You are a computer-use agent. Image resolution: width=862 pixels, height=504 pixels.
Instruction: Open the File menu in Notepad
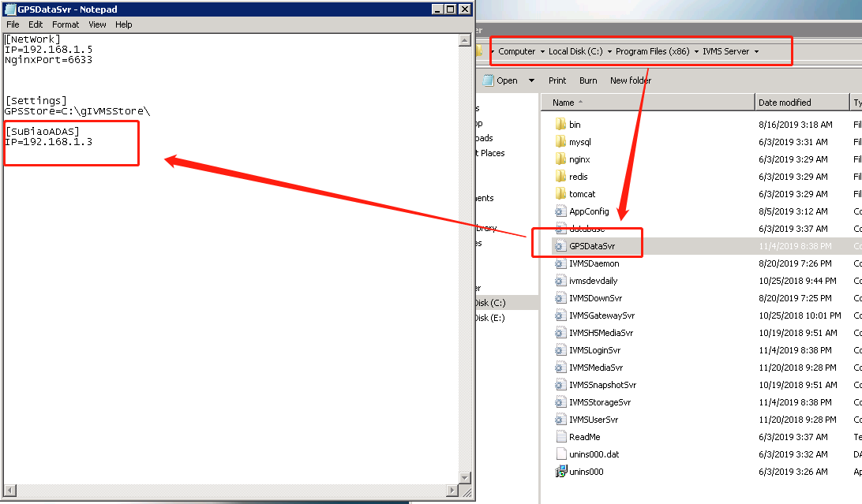[13, 24]
